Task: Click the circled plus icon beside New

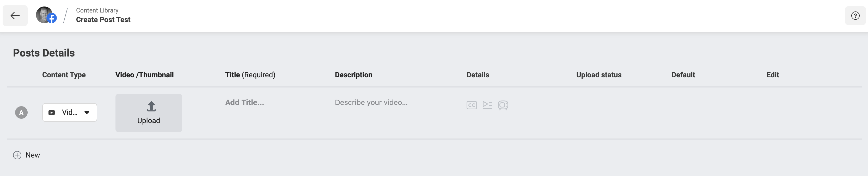Action: [x=17, y=155]
